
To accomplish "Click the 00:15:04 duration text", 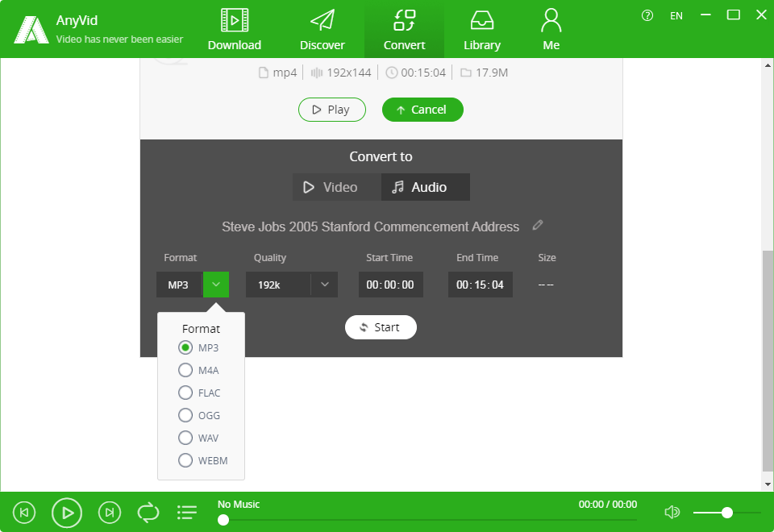I will click(423, 73).
